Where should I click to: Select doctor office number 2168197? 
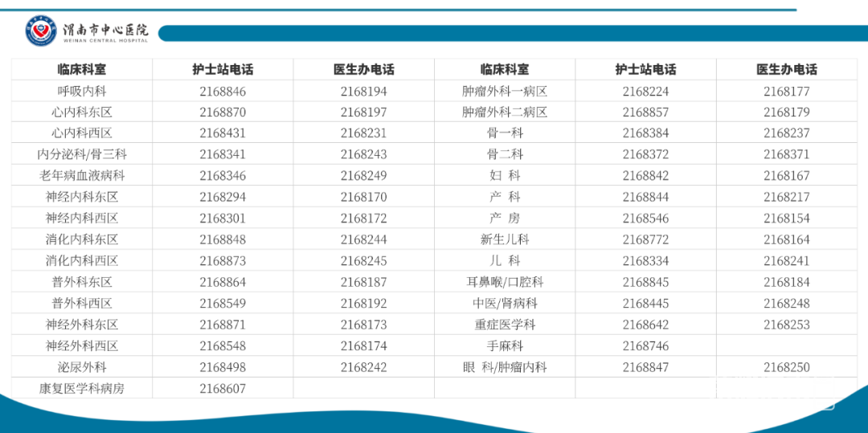363,112
